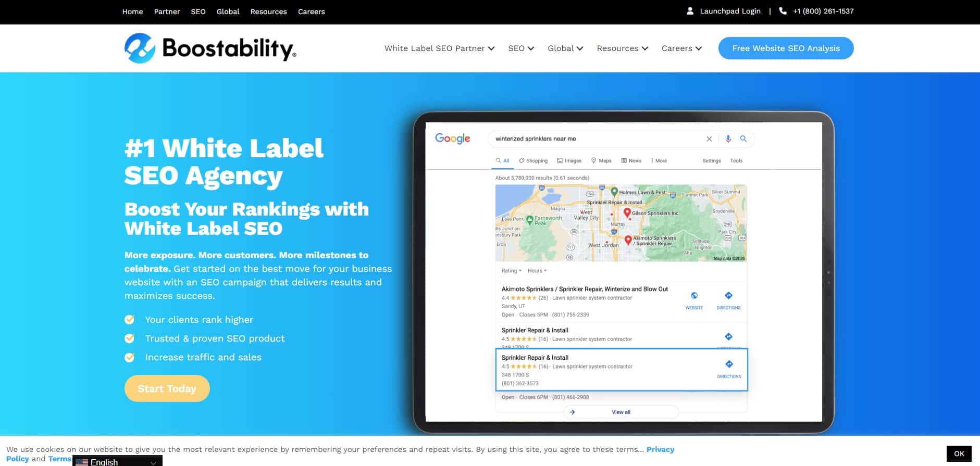Click Tools in the Google results toolbar
The width and height of the screenshot is (980, 466).
tap(736, 161)
